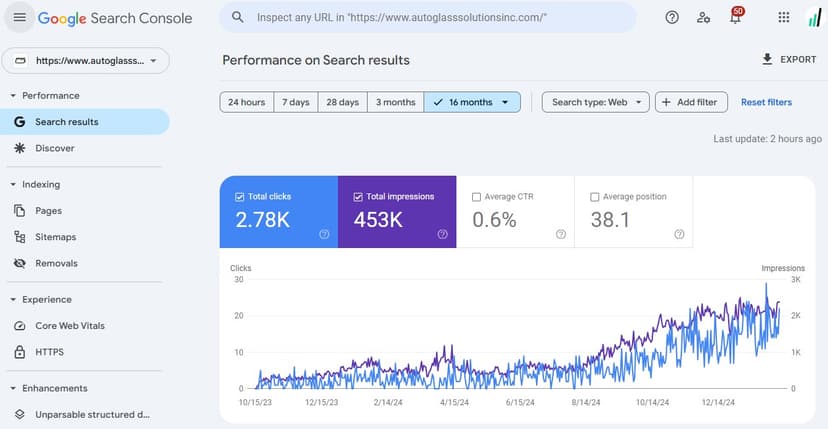Screen dimensions: 828x429
Task: Click the Reset filters link
Action: pyautogui.click(x=766, y=102)
